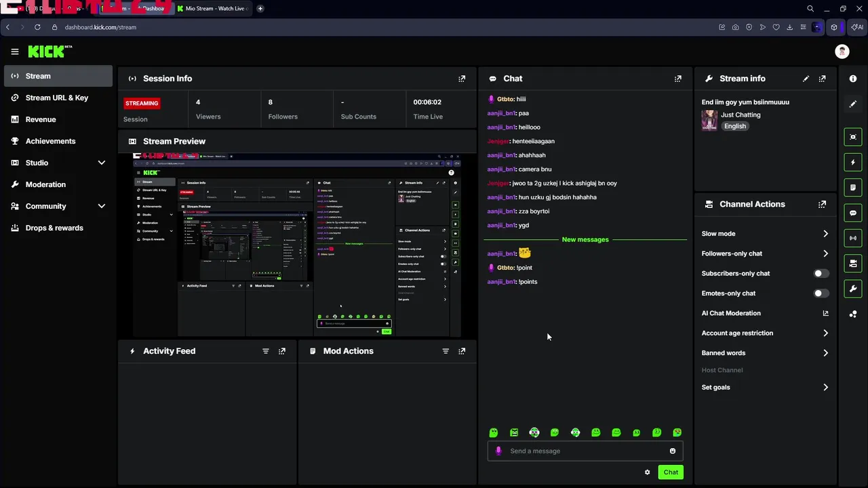Switch to Mio Stream browser tab
Viewport: 868px width, 488px height.
212,9
